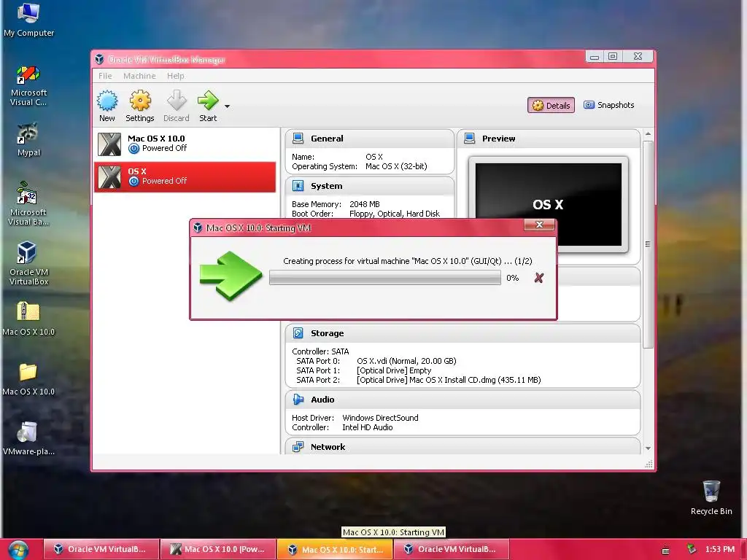The width and height of the screenshot is (747, 560).
Task: Select the Mac OS X 10.0 machine
Action: [x=185, y=144]
